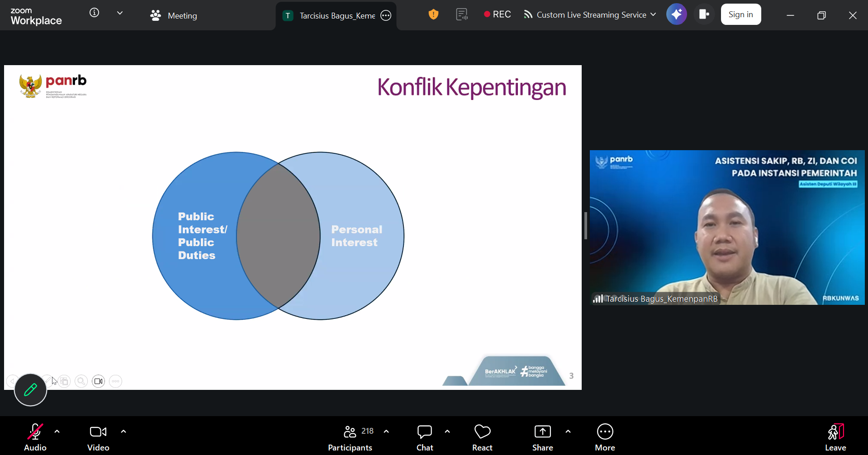
Task: Open slide show more options ellipsis
Action: [x=116, y=381]
